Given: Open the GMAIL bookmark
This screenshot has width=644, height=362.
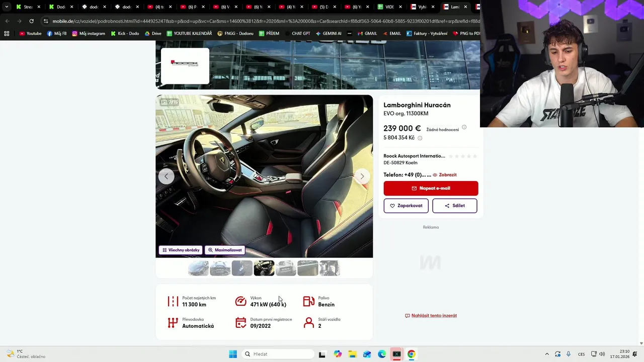Looking at the screenshot, I should (367, 34).
